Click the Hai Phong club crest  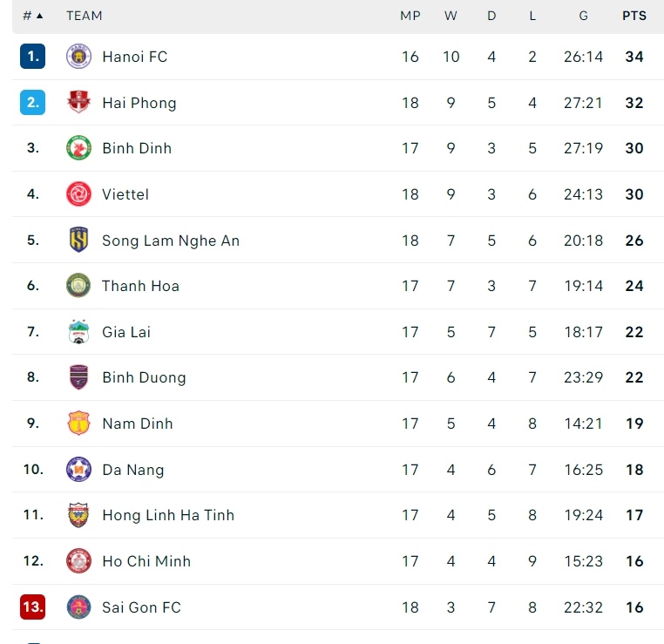pyautogui.click(x=79, y=103)
